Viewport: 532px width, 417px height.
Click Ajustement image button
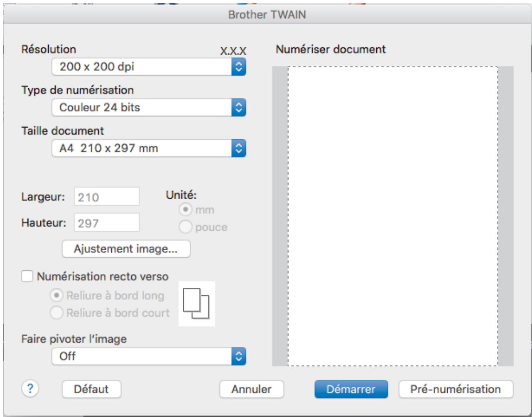126,249
